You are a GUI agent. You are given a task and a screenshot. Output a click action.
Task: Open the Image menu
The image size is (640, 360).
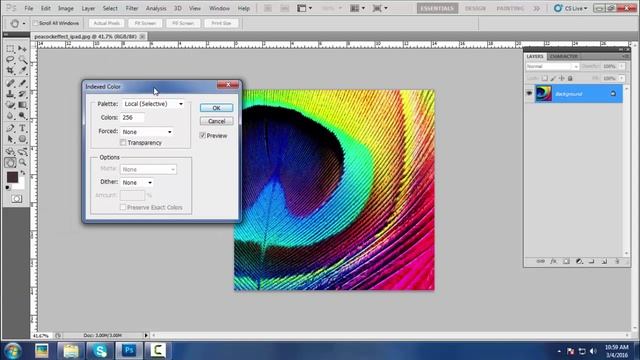[65, 8]
